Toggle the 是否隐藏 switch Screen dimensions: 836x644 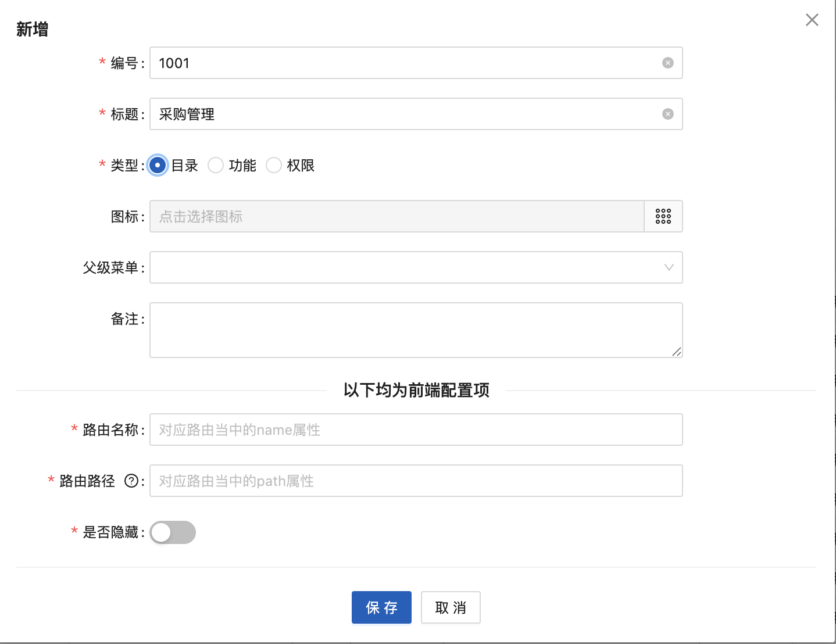pyautogui.click(x=173, y=532)
